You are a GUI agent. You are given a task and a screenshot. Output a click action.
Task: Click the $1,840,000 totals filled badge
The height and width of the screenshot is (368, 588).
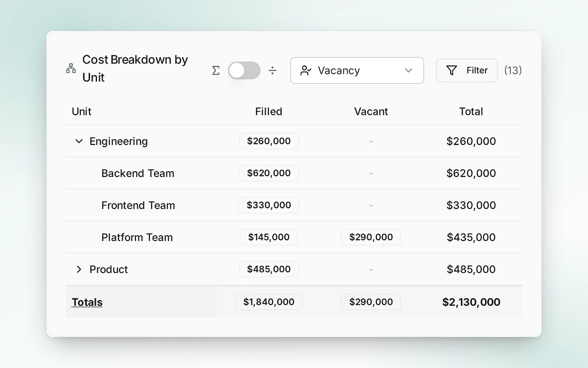269,302
